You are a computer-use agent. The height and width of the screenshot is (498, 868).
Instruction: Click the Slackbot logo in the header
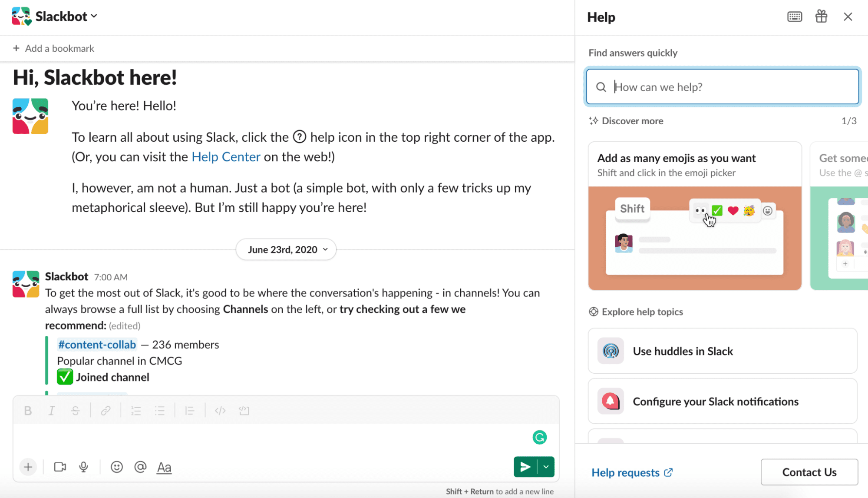[21, 17]
